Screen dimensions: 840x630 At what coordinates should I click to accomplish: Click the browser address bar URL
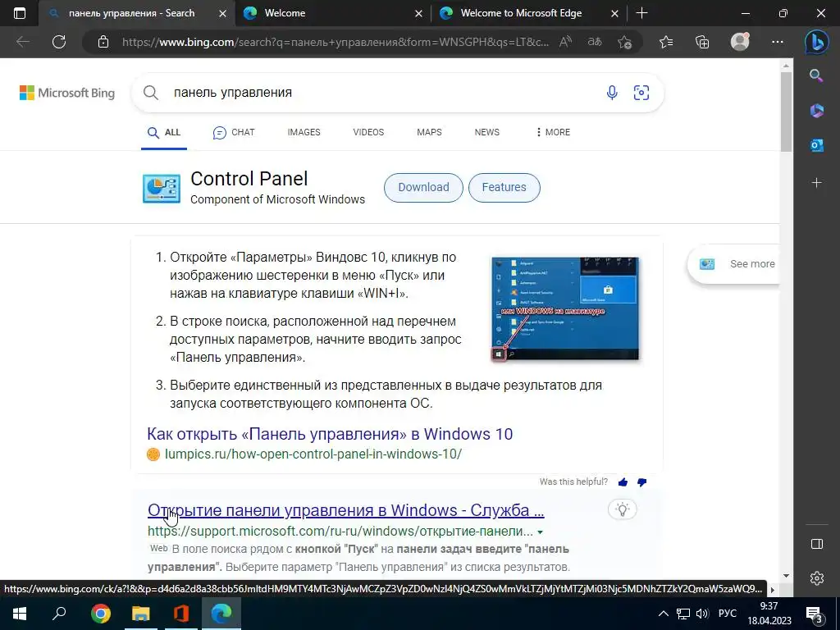click(x=336, y=42)
